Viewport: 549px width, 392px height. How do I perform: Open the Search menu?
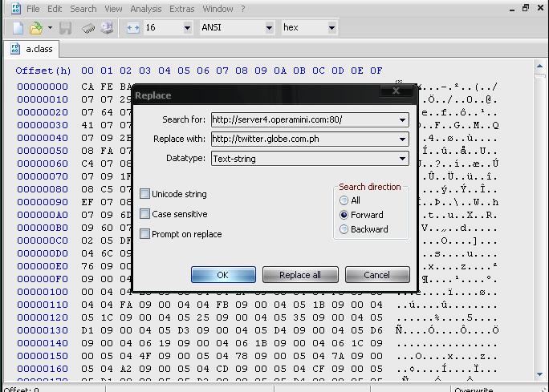point(83,9)
